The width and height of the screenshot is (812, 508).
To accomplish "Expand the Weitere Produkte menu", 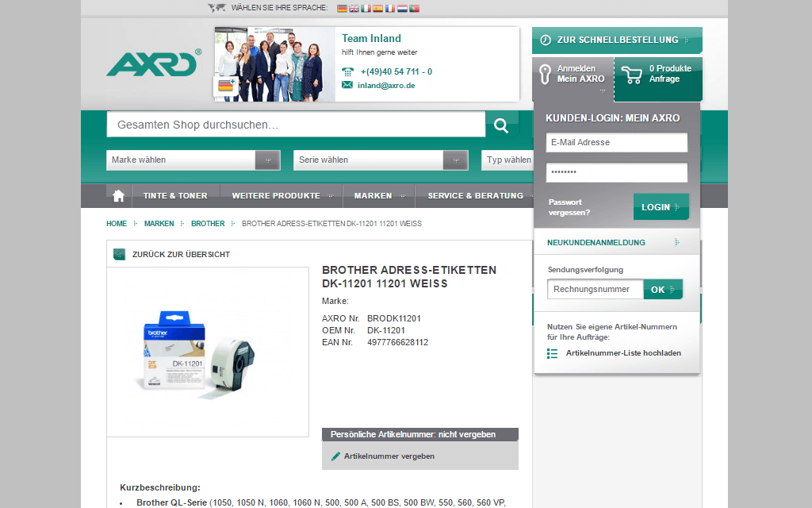I will (282, 196).
